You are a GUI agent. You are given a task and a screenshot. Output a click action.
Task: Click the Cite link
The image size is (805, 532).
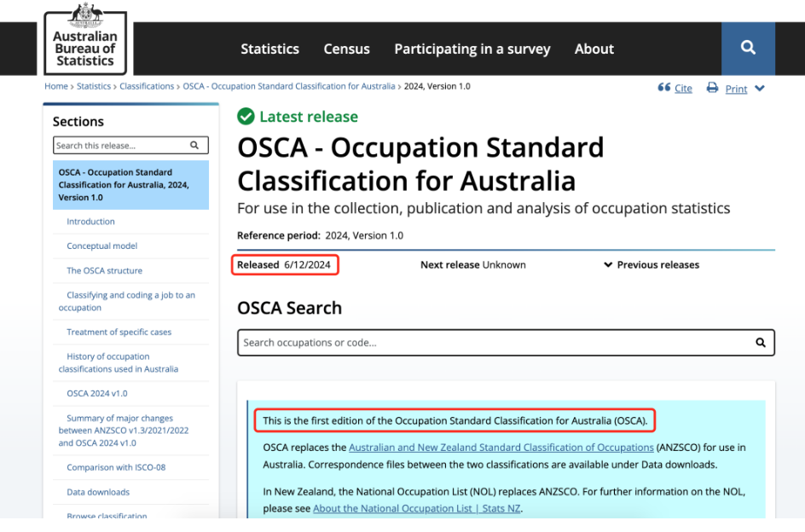683,89
